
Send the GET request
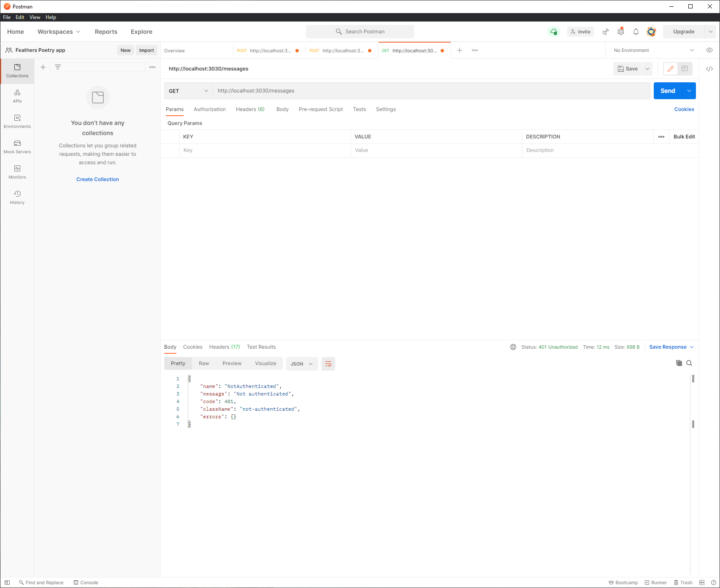coord(668,91)
